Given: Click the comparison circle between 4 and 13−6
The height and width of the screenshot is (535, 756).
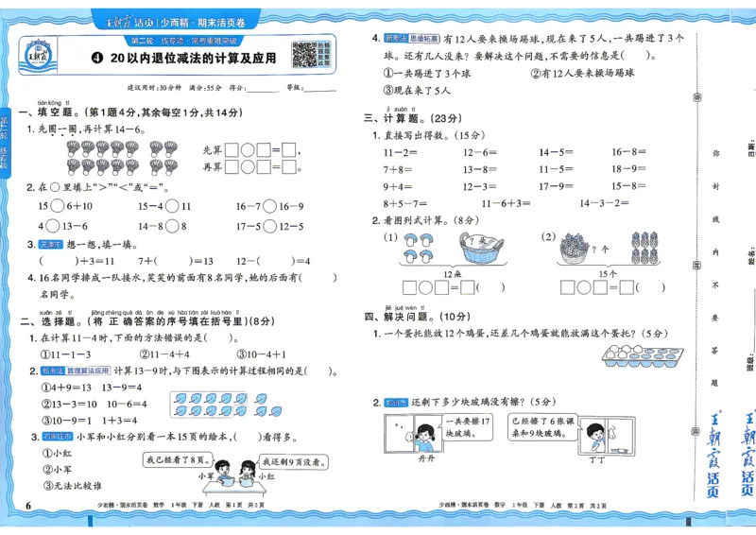Looking at the screenshot, I should [53, 226].
